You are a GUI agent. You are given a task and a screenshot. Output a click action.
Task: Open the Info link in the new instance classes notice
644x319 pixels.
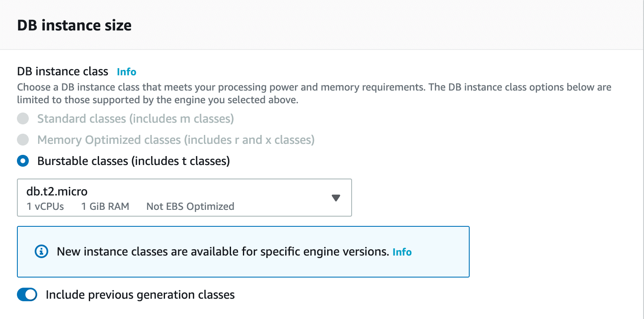402,252
